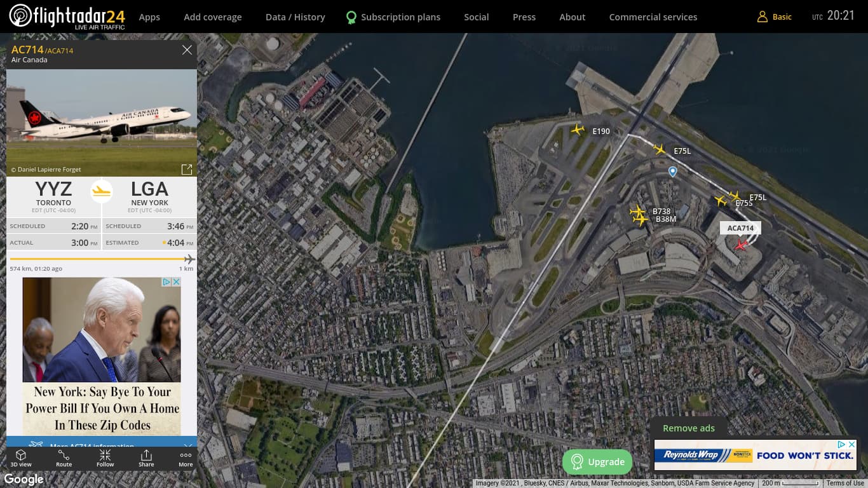Open Commercial services menu

653,17
